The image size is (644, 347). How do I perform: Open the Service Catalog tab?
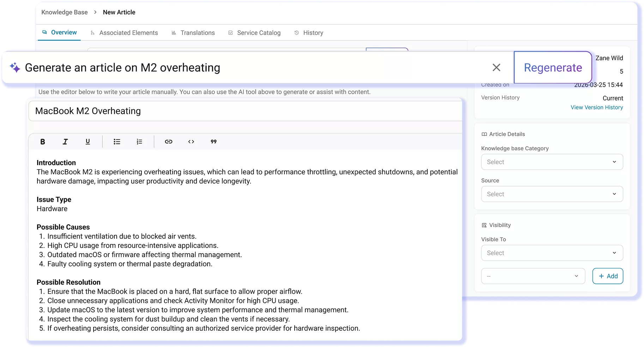(254, 33)
